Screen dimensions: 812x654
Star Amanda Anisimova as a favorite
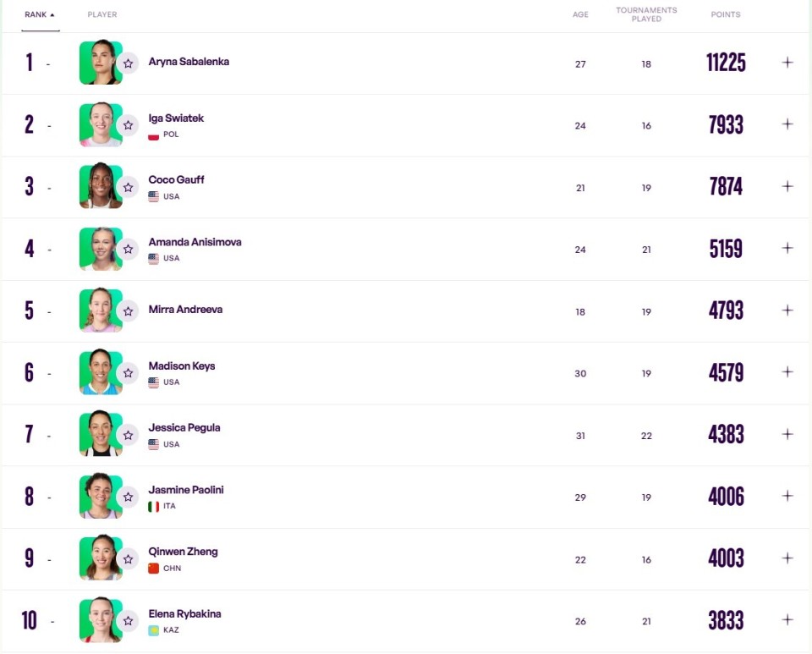coord(128,249)
